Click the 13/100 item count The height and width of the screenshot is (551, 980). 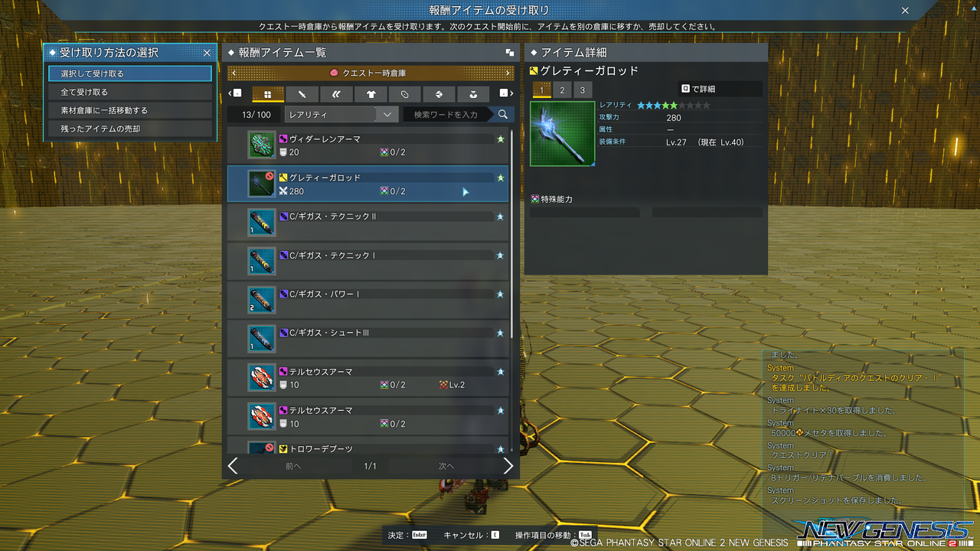tap(256, 115)
